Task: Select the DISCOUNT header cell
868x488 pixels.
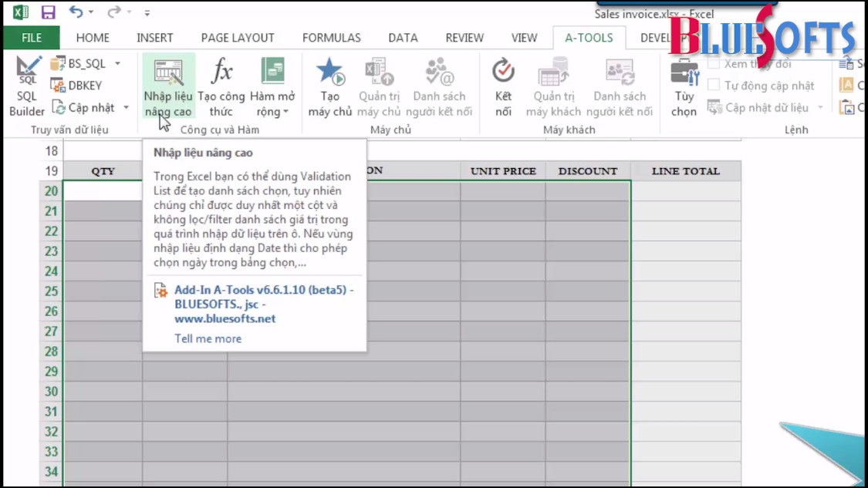Action: coord(588,171)
